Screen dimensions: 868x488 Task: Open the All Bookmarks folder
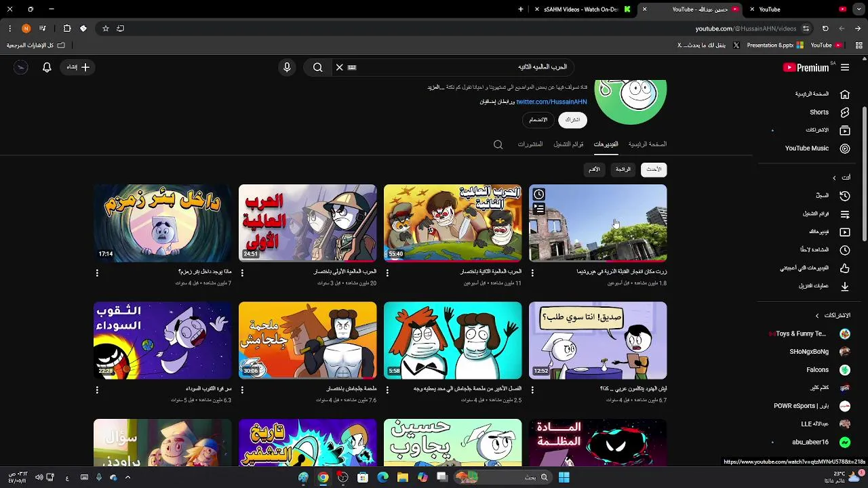[36, 45]
